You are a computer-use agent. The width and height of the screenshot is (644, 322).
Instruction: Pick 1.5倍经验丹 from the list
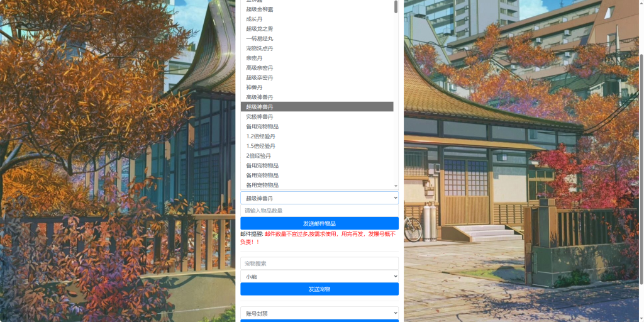(x=317, y=146)
